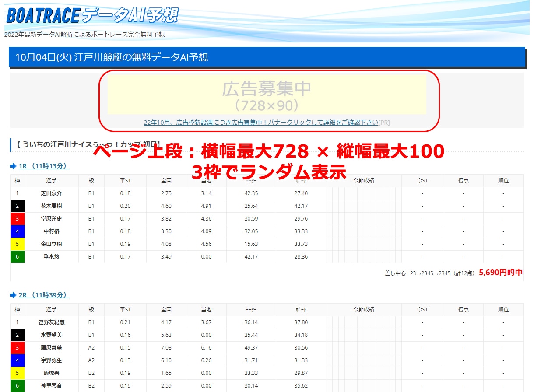
Task: Click the 級 column header in 2R table
Action: point(91,310)
